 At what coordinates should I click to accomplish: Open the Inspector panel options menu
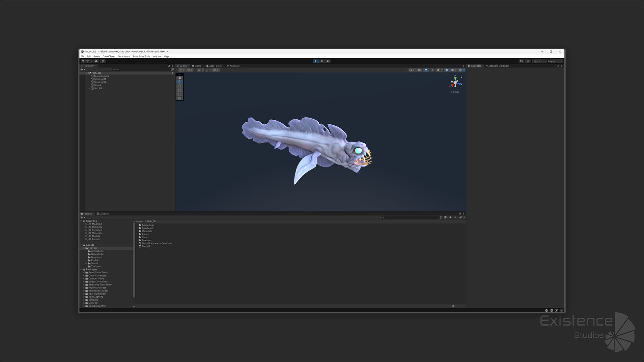tap(561, 66)
